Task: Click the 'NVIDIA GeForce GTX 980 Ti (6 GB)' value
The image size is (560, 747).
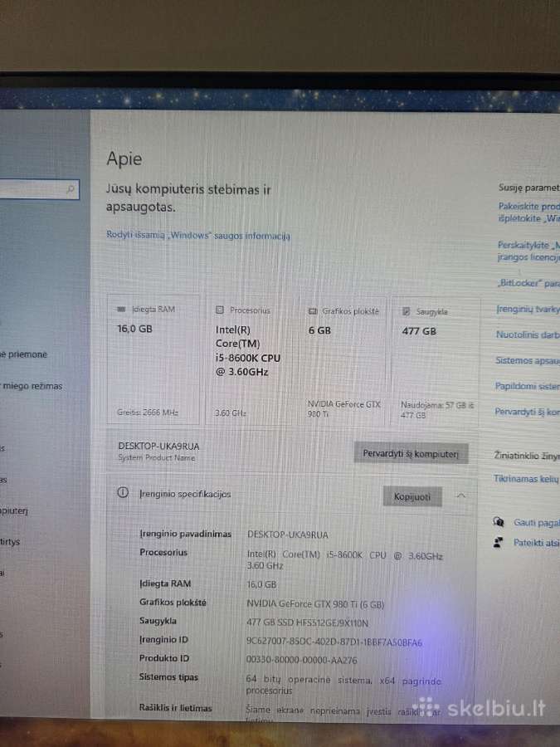Action: (x=315, y=604)
